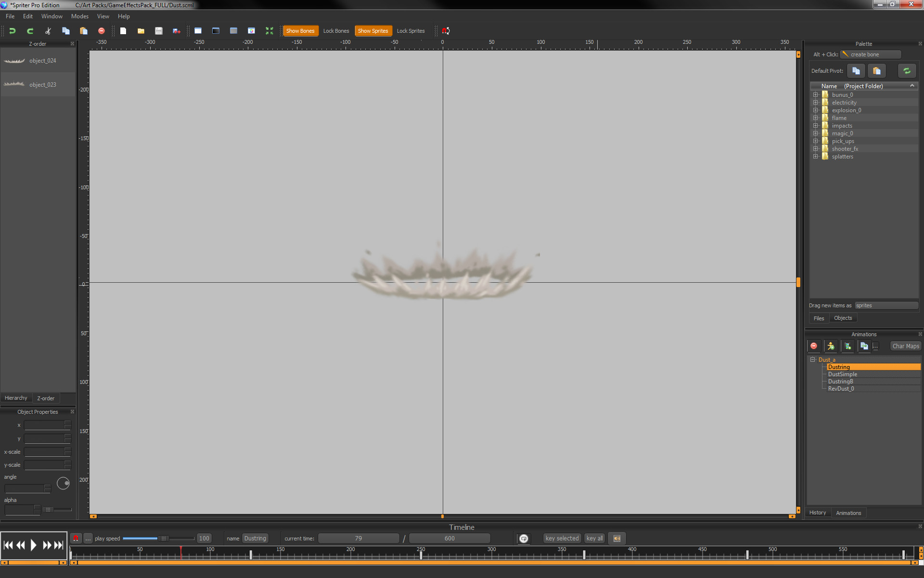Select the DustSimple animation
This screenshot has height=578, width=924.
coord(842,374)
